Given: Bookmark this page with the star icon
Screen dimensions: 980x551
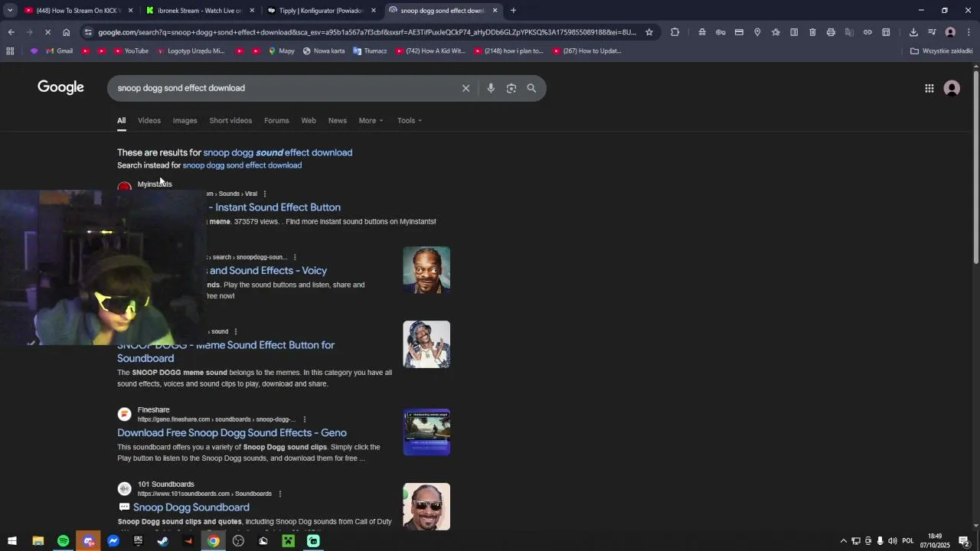Looking at the screenshot, I should [649, 32].
